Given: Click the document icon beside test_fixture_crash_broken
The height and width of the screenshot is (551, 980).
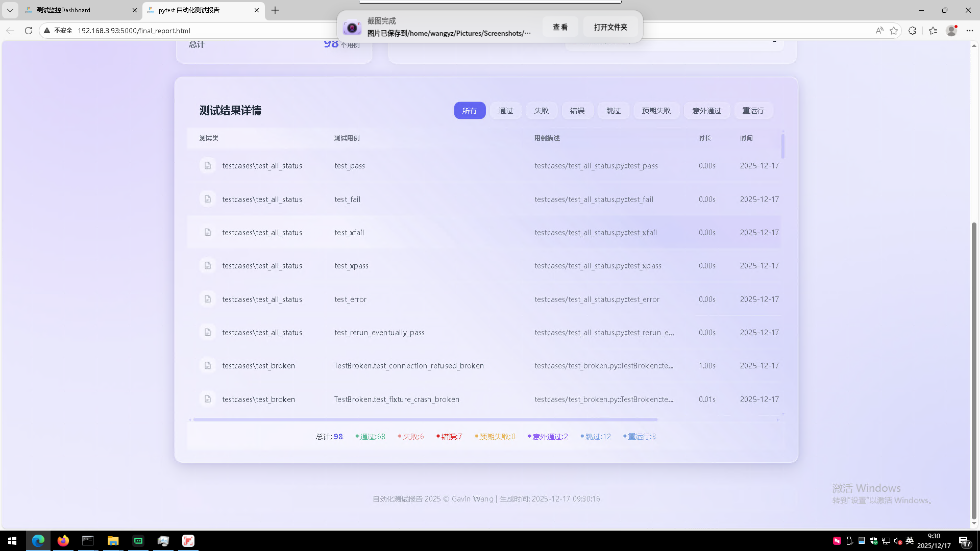Looking at the screenshot, I should coord(208,399).
